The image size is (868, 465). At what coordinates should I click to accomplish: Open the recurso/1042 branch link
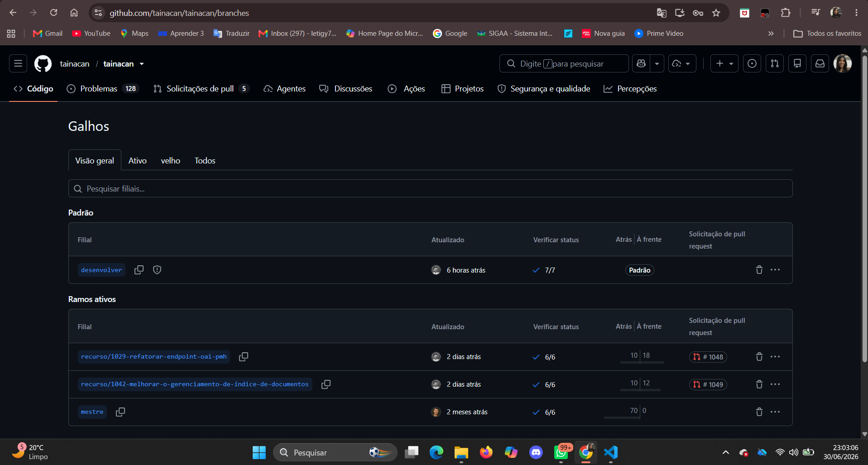point(195,384)
